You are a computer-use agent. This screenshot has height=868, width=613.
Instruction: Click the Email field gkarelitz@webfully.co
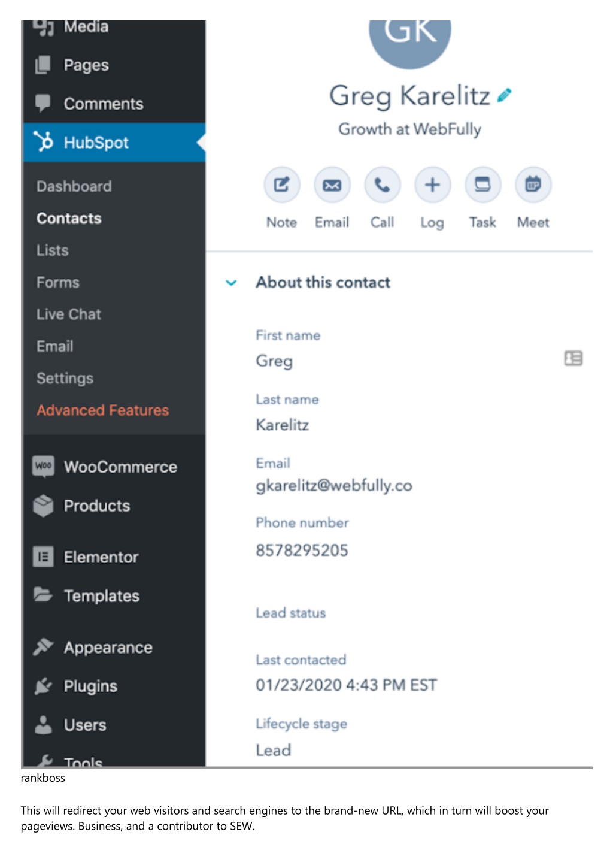334,485
